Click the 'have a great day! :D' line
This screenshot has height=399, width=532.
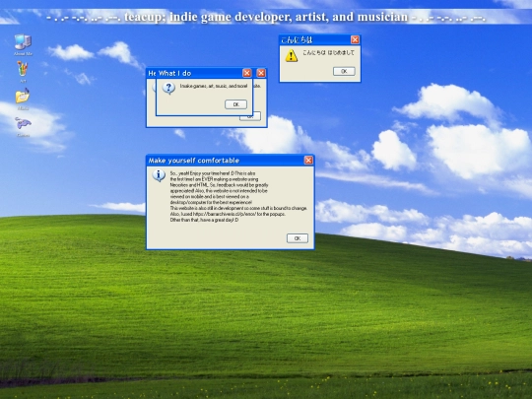[204, 220]
